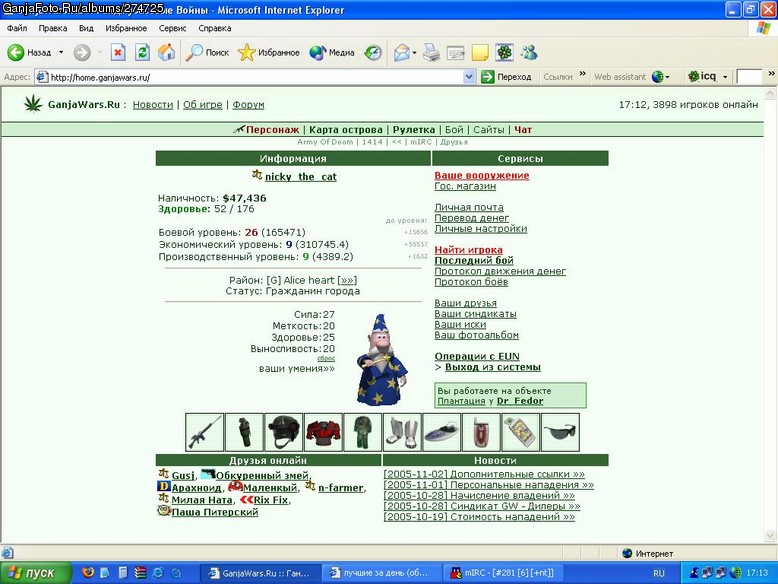Expand the Ссылки links chevron
Image resolution: width=778 pixels, height=584 pixels.
[x=583, y=74]
